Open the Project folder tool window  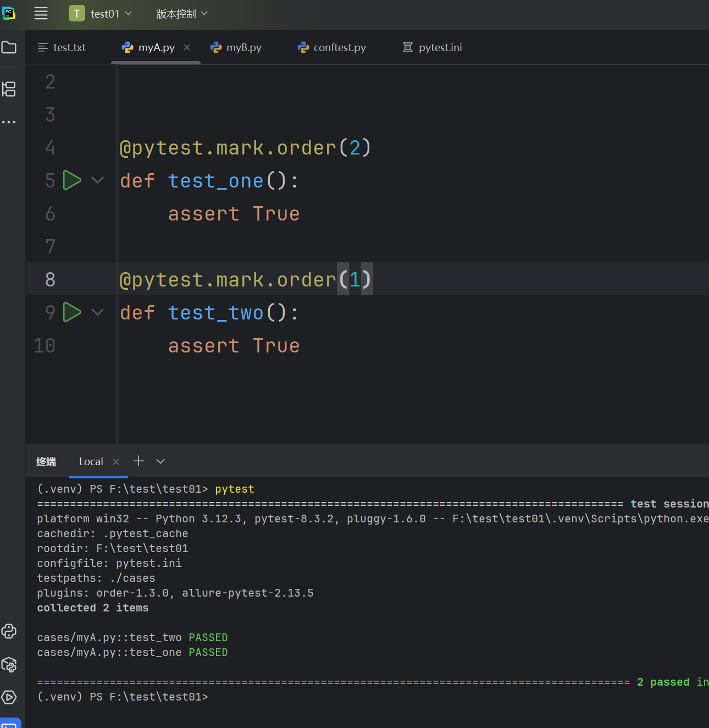point(9,47)
